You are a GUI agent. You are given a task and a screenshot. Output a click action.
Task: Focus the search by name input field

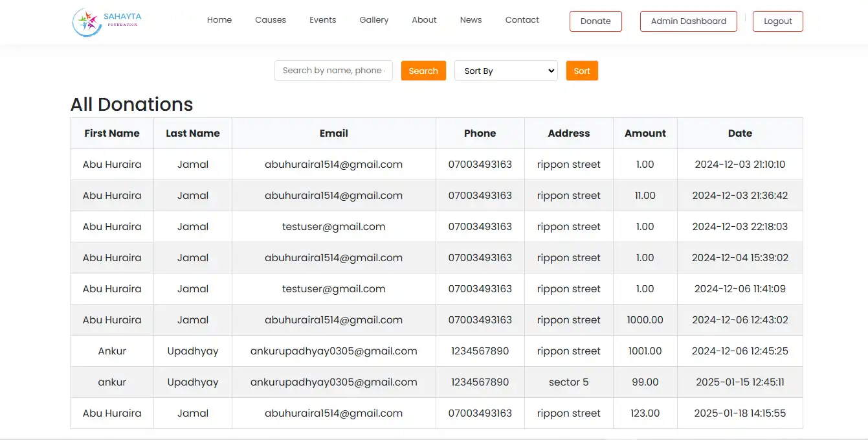[333, 71]
